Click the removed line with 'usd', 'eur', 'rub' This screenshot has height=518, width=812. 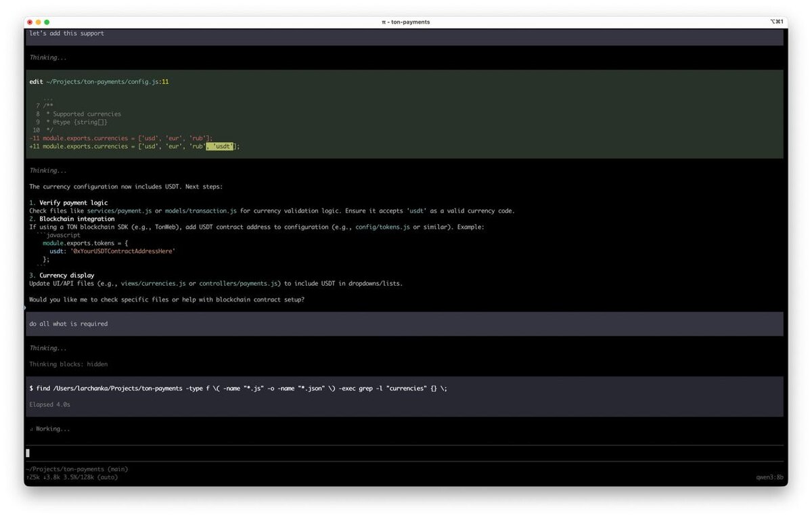(121, 138)
